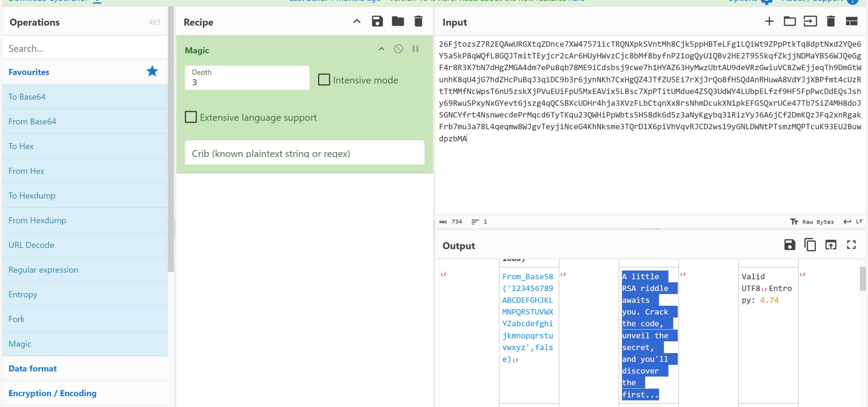The height and width of the screenshot is (407, 868).
Task: Tick Extensive language support
Action: [x=191, y=117]
